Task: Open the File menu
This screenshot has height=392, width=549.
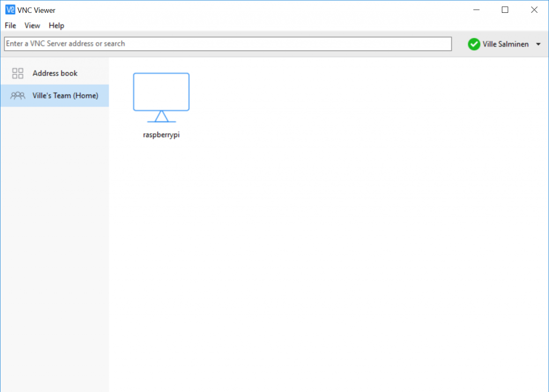Action: coord(10,25)
